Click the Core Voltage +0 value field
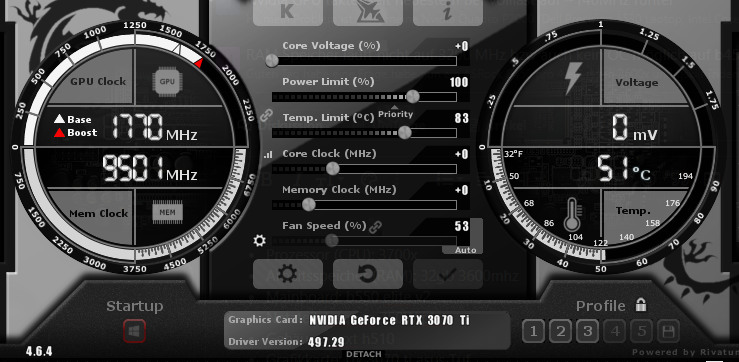This screenshot has height=362, width=739. tap(461, 46)
